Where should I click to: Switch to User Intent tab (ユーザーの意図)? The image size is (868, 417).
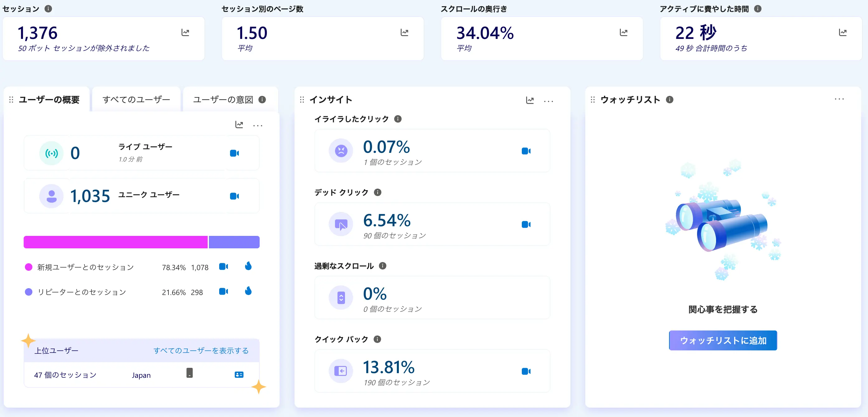(x=223, y=100)
